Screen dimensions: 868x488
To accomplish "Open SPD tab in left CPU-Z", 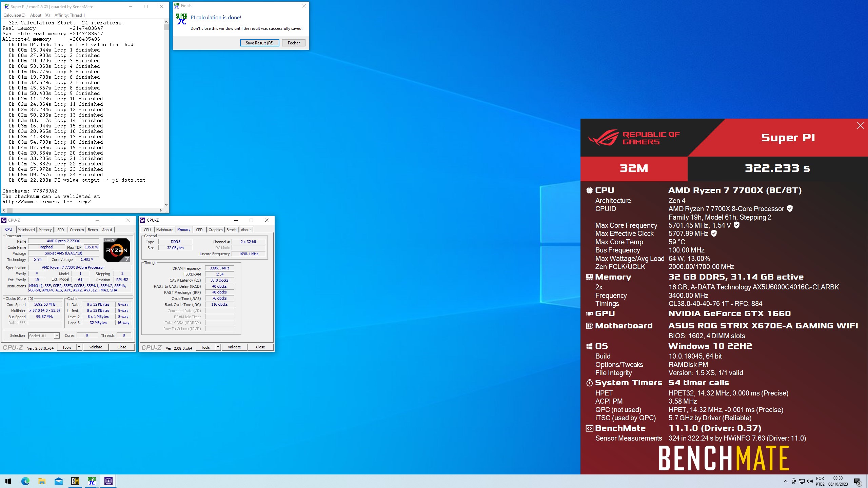I will pos(61,230).
